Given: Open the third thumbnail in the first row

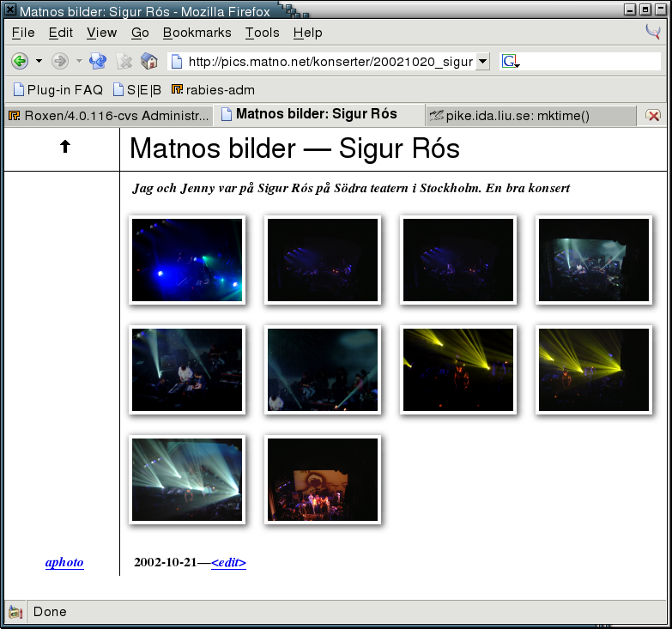Looking at the screenshot, I should (x=458, y=260).
